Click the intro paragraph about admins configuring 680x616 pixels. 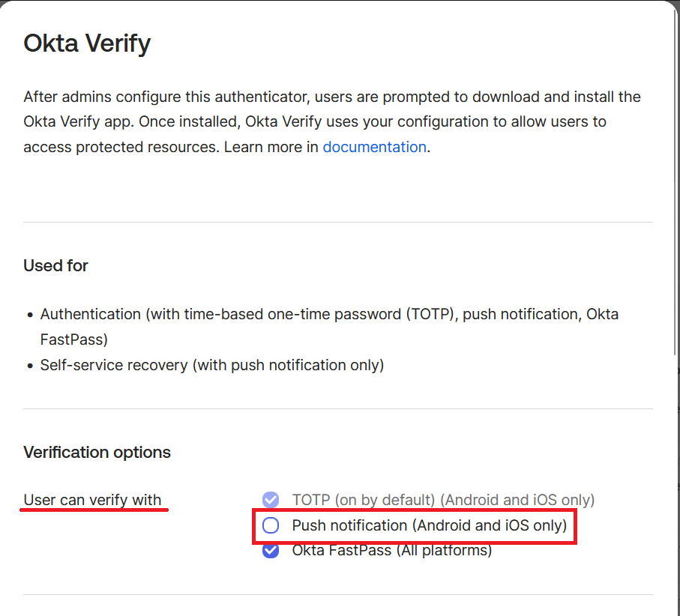[x=331, y=121]
